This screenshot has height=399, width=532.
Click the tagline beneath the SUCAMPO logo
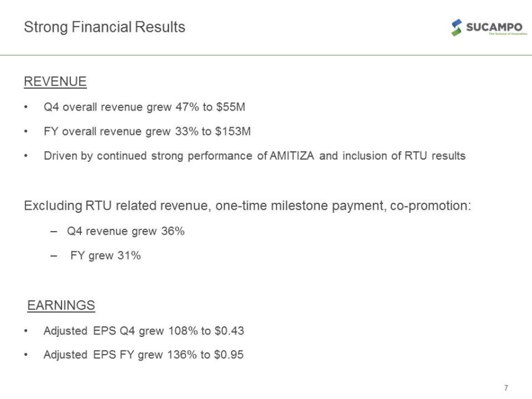[x=507, y=34]
